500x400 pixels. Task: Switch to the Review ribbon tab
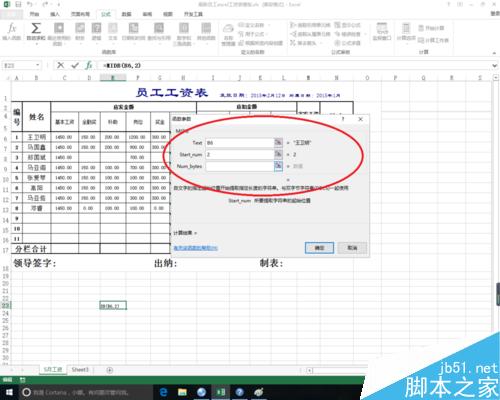147,14
